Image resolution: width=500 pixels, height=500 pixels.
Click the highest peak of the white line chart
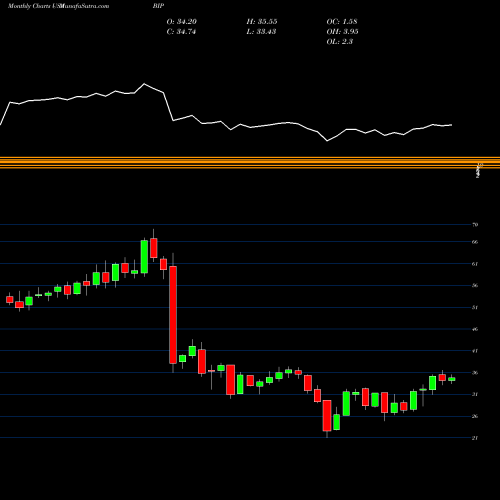(x=144, y=84)
